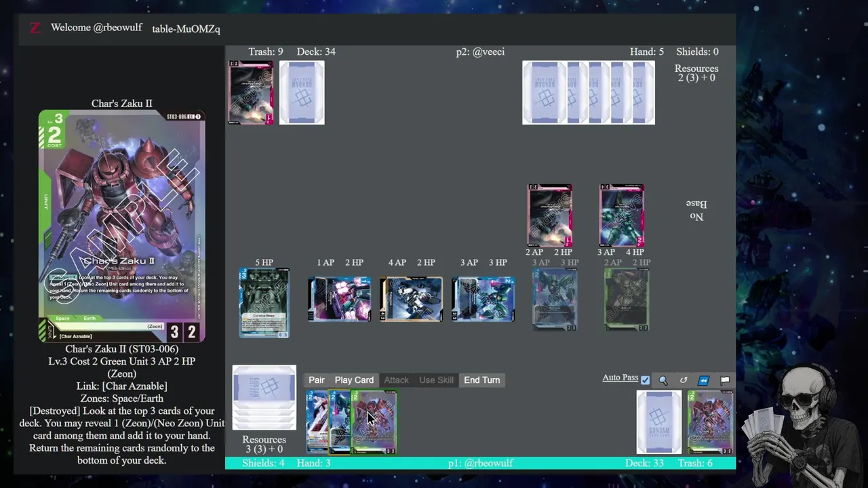Click the "Deck: 33" status entry
This screenshot has height=488, width=868.
pyautogui.click(x=644, y=463)
